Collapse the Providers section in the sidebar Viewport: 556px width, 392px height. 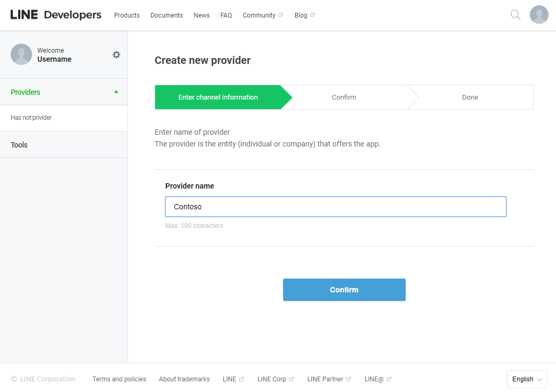point(116,91)
